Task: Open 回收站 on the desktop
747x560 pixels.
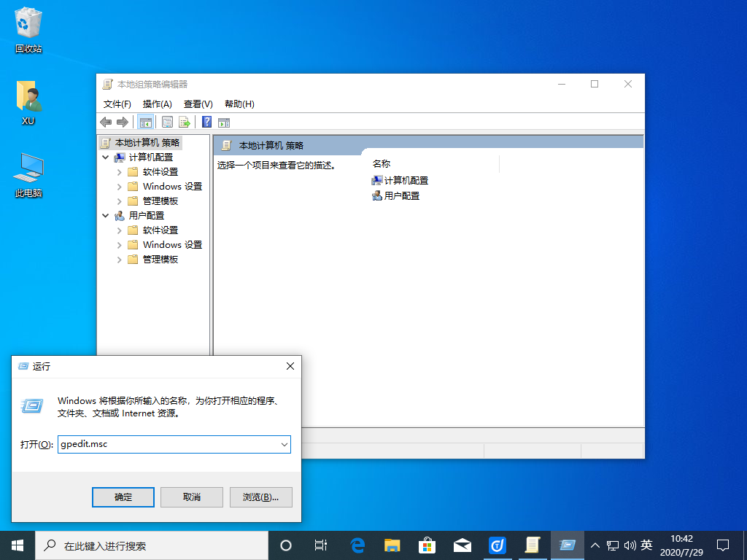Action: click(x=28, y=22)
